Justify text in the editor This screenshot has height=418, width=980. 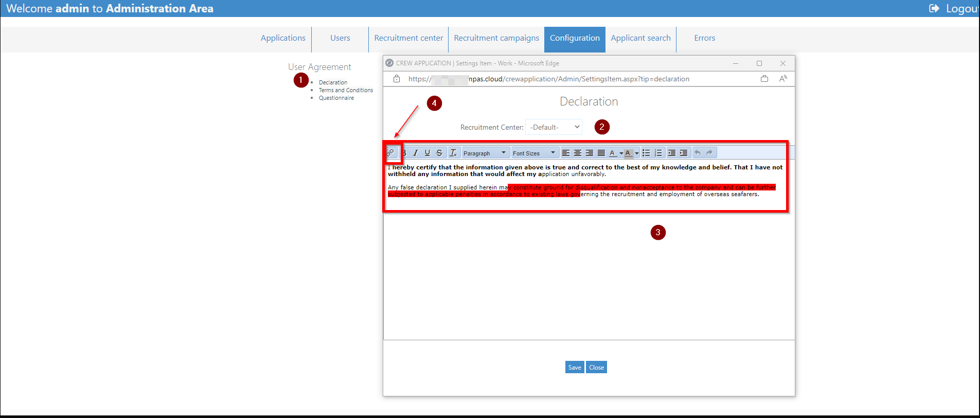click(601, 153)
